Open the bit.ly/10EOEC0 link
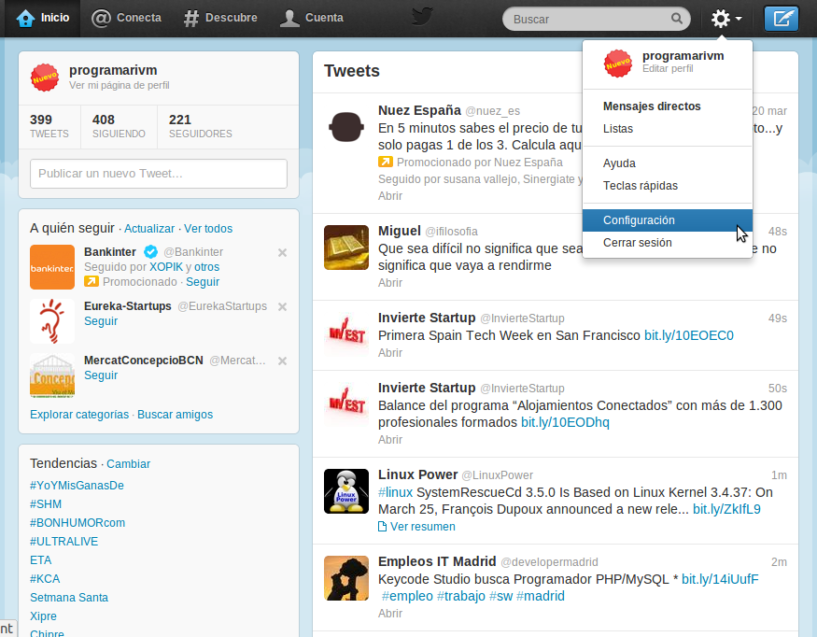Image resolution: width=817 pixels, height=637 pixels. click(x=689, y=335)
